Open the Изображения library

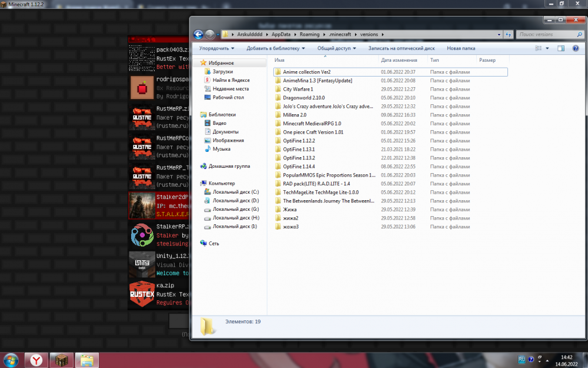[x=228, y=141]
